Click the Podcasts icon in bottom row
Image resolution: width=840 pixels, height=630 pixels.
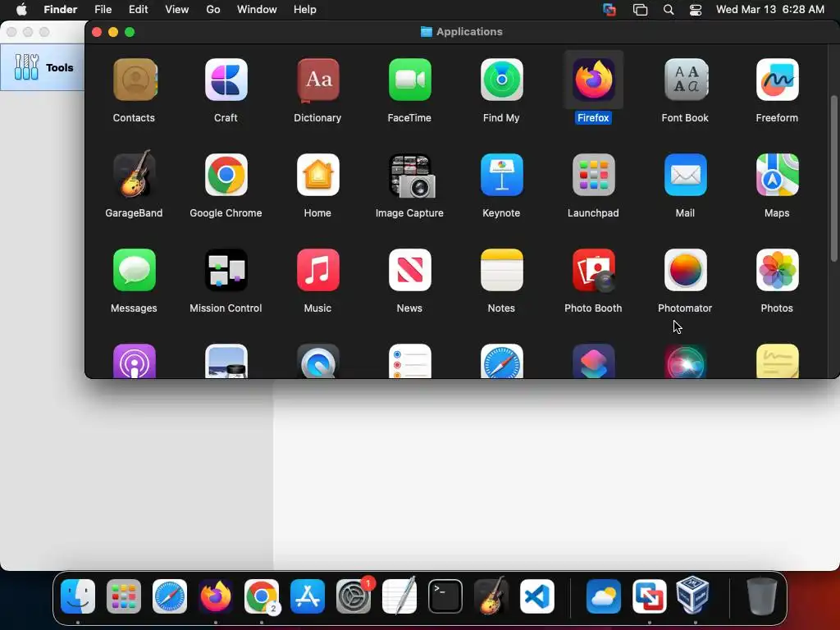(134, 361)
